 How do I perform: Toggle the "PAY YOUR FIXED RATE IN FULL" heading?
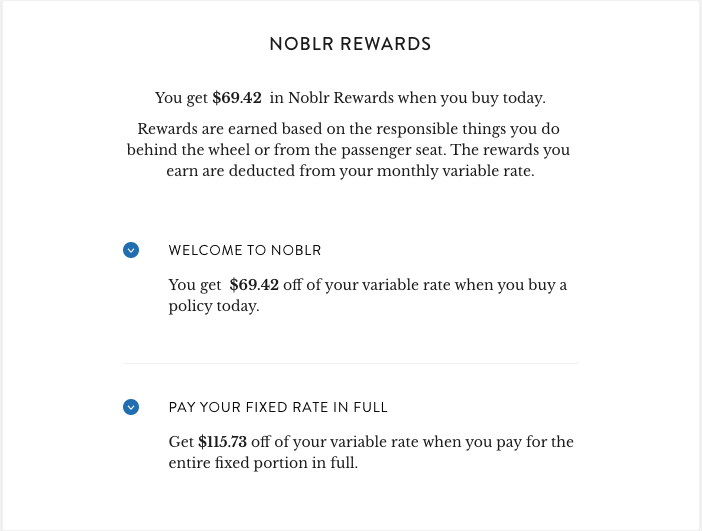pos(278,408)
